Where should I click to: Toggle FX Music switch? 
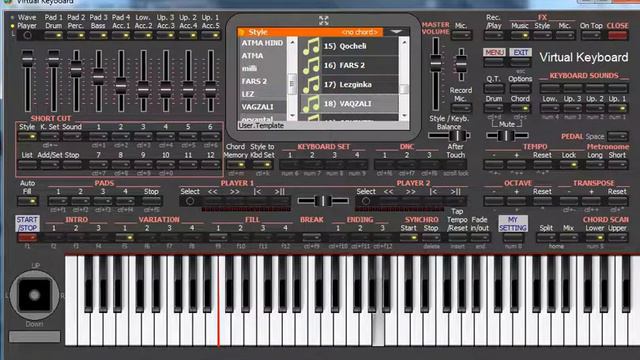(x=520, y=36)
